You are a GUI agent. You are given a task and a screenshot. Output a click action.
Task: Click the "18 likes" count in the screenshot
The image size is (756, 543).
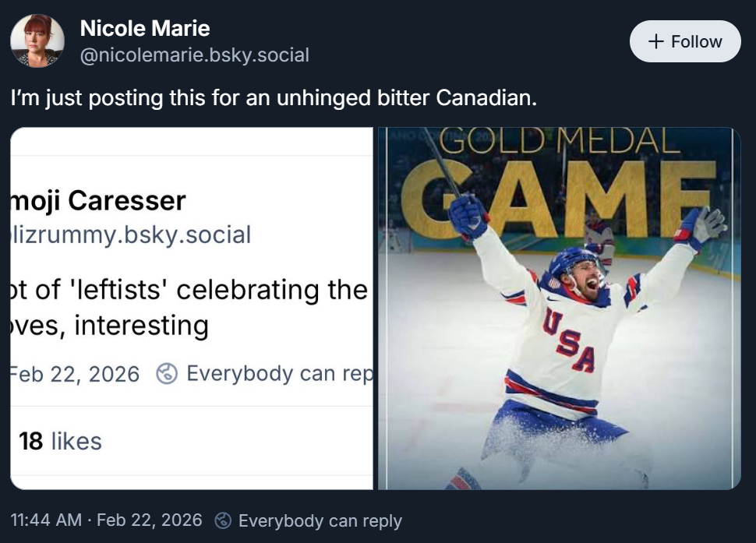60,441
